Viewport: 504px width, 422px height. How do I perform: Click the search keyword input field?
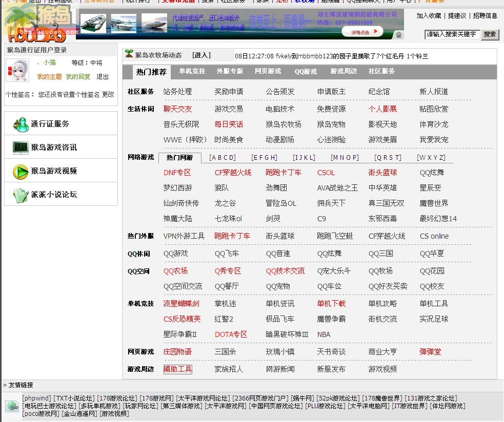tap(452, 34)
